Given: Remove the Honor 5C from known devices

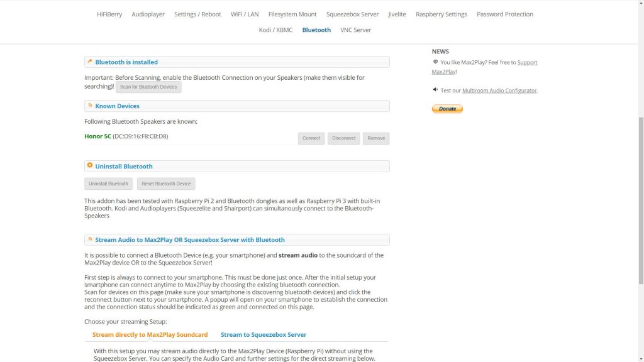Looking at the screenshot, I should coord(376,138).
